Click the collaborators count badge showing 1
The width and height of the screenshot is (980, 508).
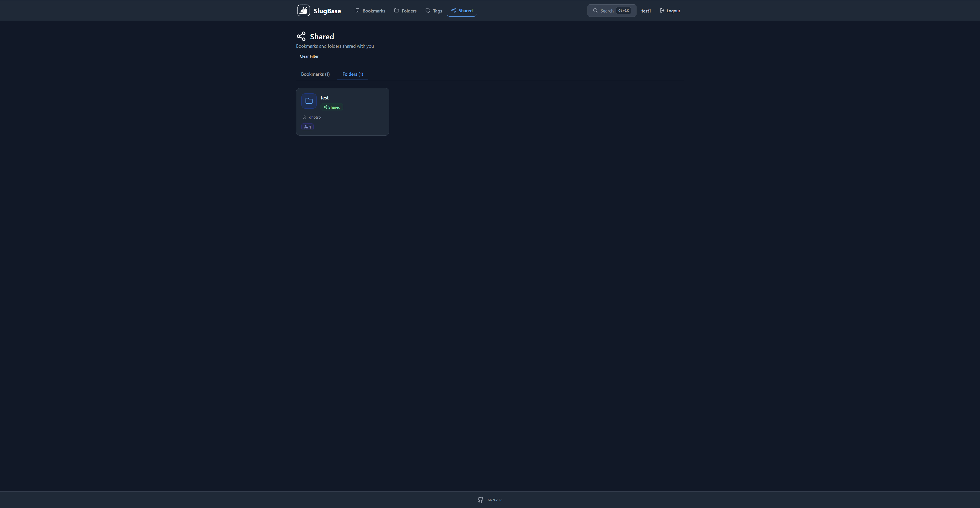[x=308, y=127]
